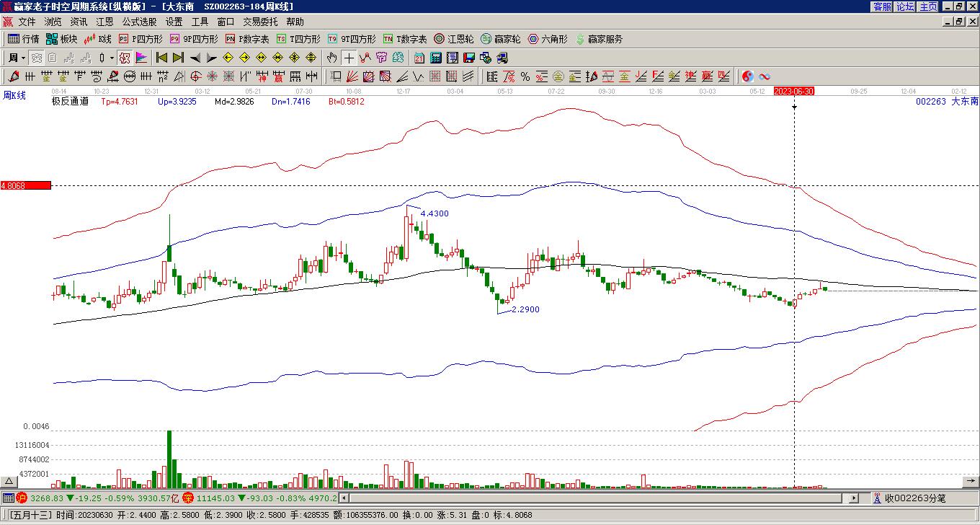
Task: Click the yellow diamond left-arrow icon
Action: [x=228, y=58]
